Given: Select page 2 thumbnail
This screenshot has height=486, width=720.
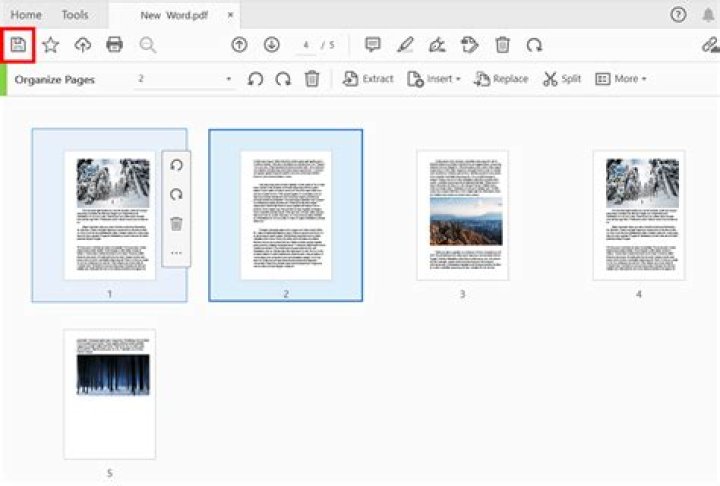Looking at the screenshot, I should pyautogui.click(x=286, y=215).
